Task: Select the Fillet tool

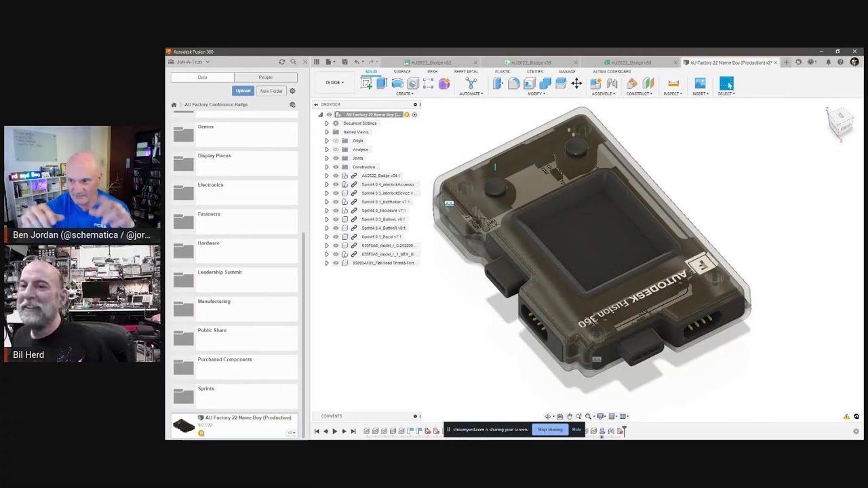Action: pos(514,83)
